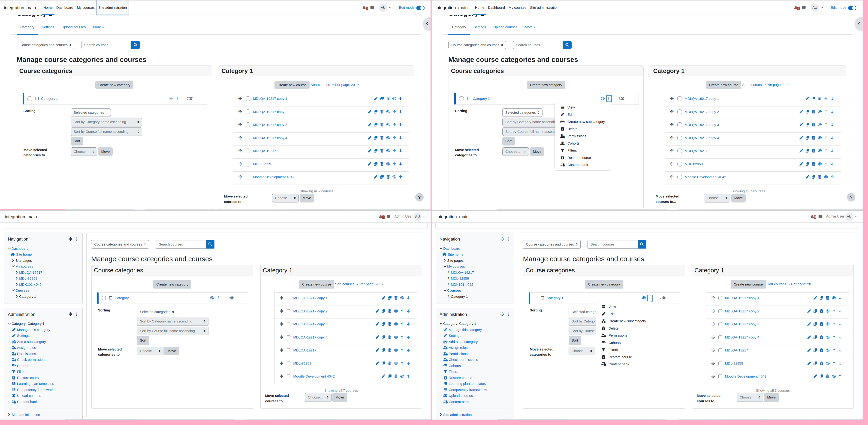The width and height of the screenshot is (868, 425).
Task: Click the help question mark, top-right screenshot
Action: coord(851,197)
